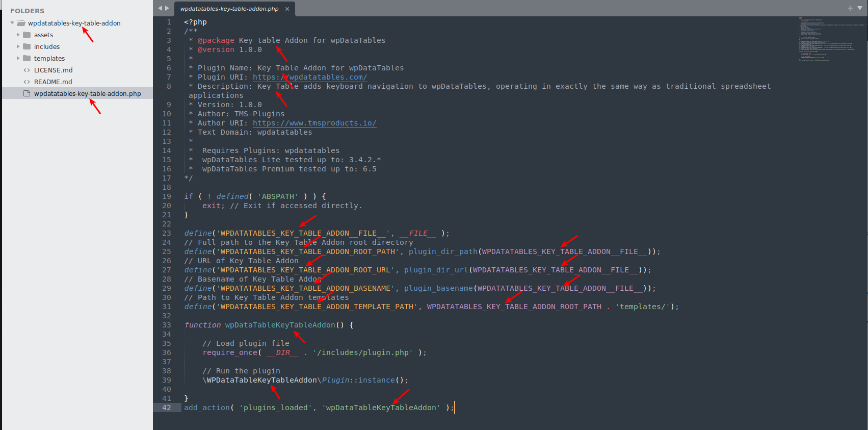
Task: Click the '@package' docblock tag
Action: click(x=216, y=40)
